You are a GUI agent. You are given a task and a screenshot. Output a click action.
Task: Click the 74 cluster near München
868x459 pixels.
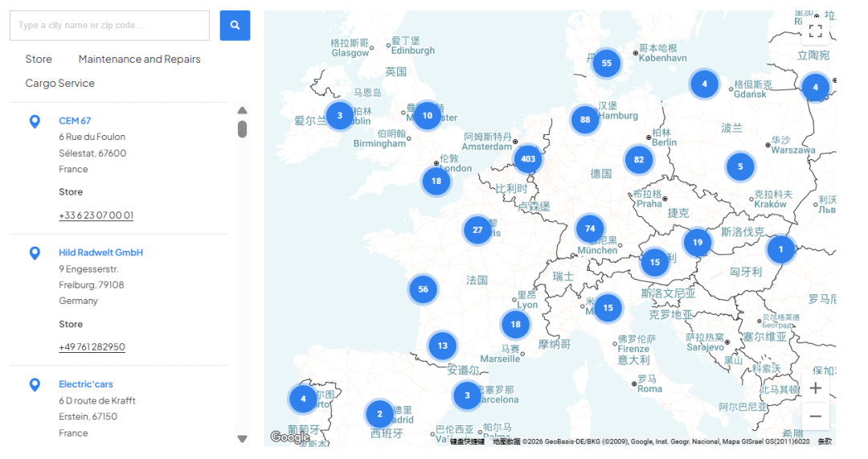coord(590,228)
